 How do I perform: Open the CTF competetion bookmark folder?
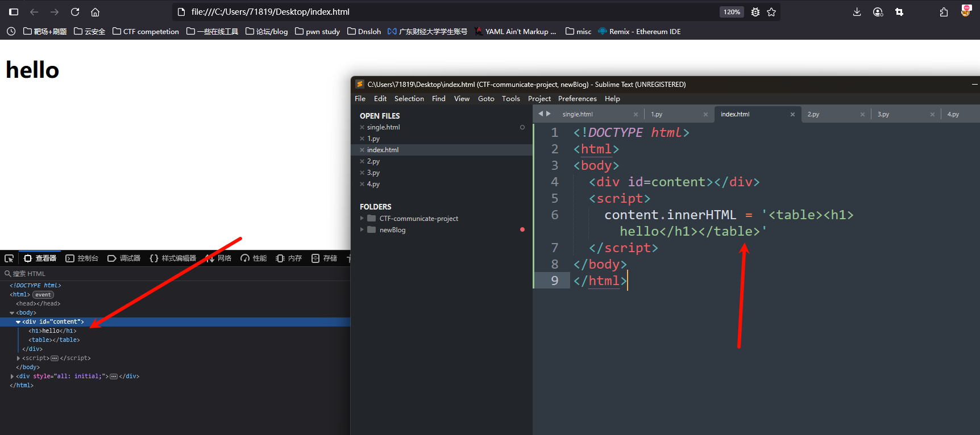146,31
